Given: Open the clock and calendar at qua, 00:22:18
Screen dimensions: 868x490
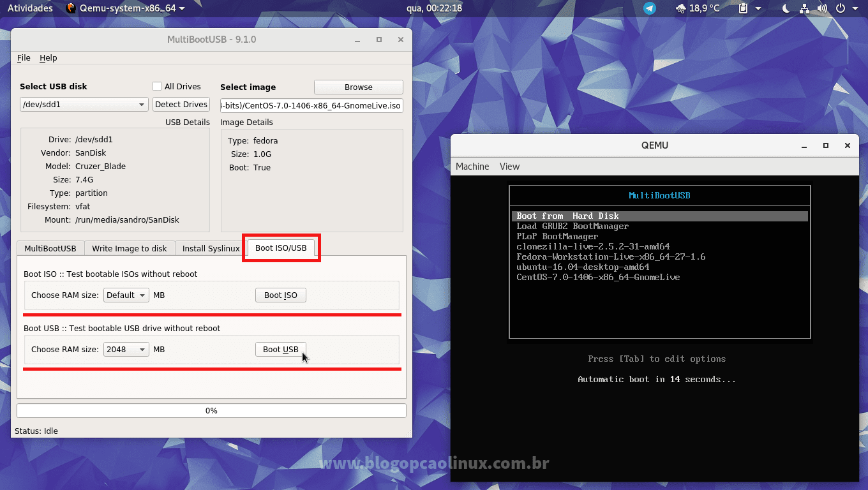Looking at the screenshot, I should click(x=434, y=8).
